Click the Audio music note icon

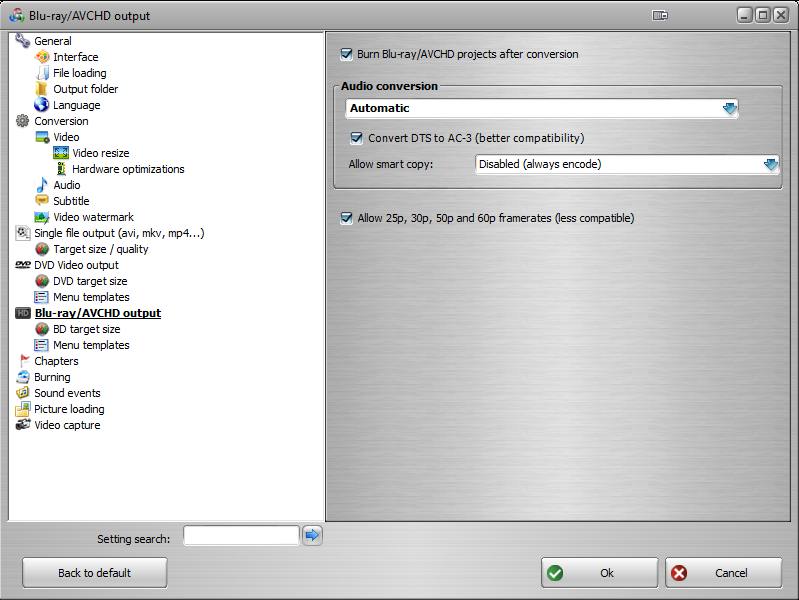[42, 185]
